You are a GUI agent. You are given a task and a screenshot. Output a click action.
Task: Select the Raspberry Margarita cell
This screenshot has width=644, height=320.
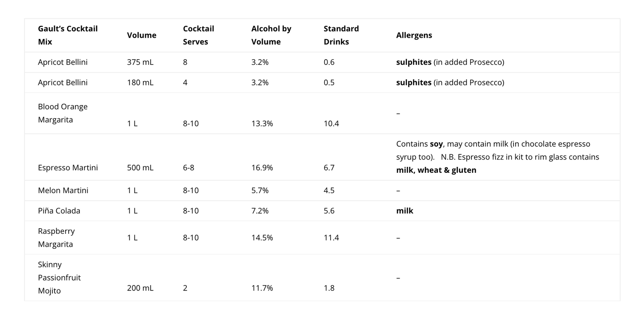[x=56, y=238]
